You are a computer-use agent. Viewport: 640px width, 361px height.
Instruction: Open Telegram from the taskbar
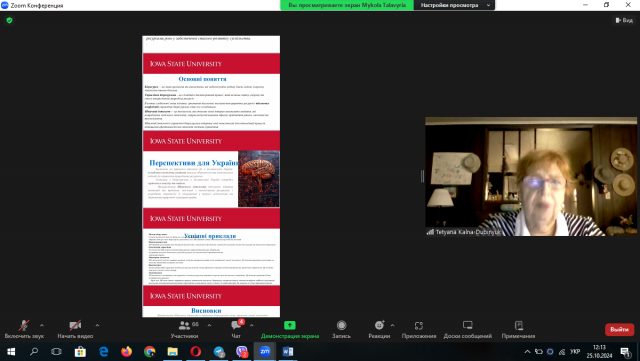click(x=219, y=352)
